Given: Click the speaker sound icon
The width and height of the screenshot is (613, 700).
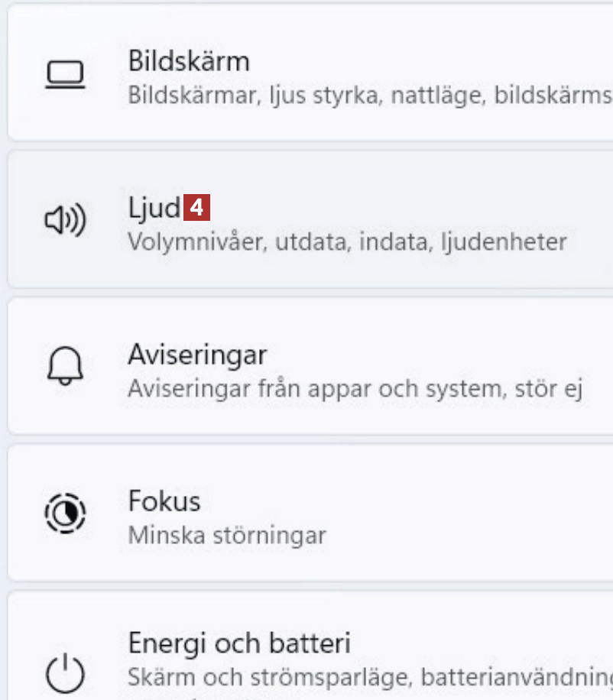Looking at the screenshot, I should 65,221.
